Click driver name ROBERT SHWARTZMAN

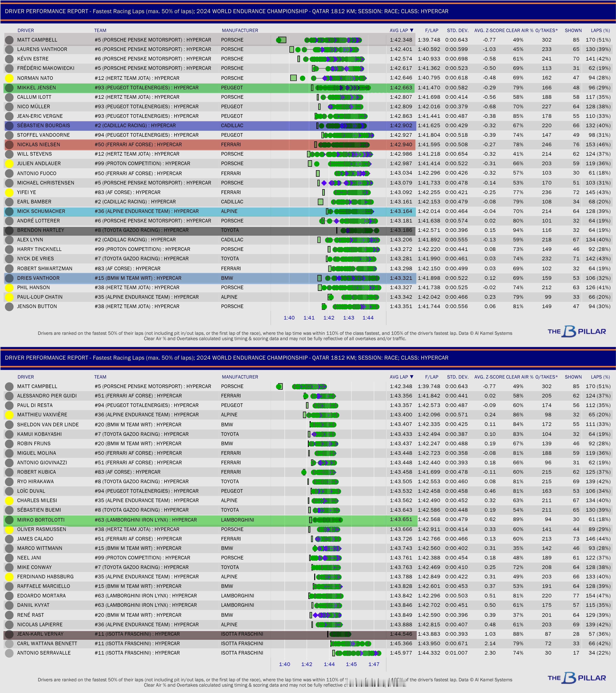pos(45,269)
